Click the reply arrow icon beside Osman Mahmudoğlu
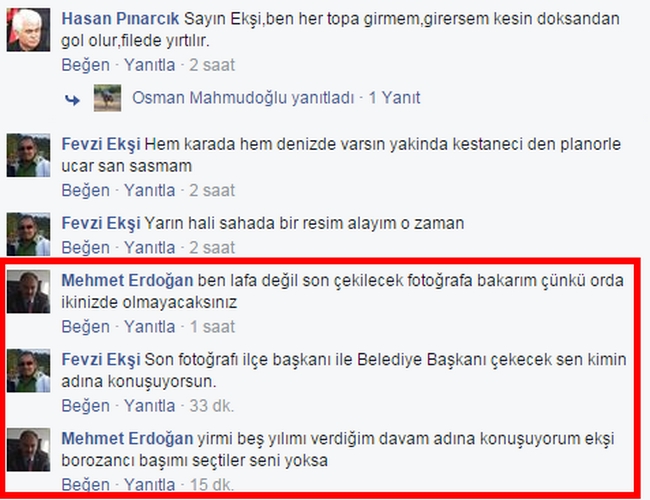The image size is (650, 500). click(x=73, y=100)
